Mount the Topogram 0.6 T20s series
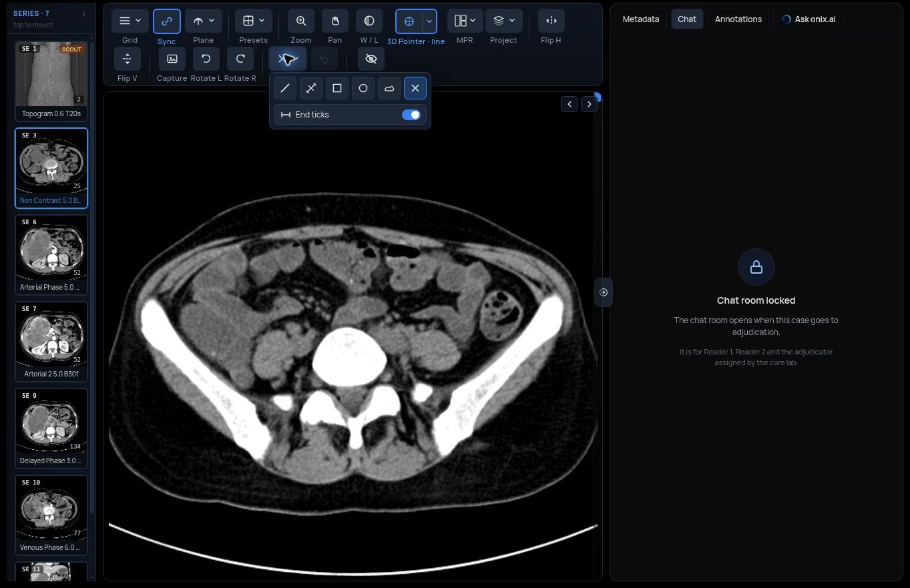The width and height of the screenshot is (910, 588). (x=51, y=81)
